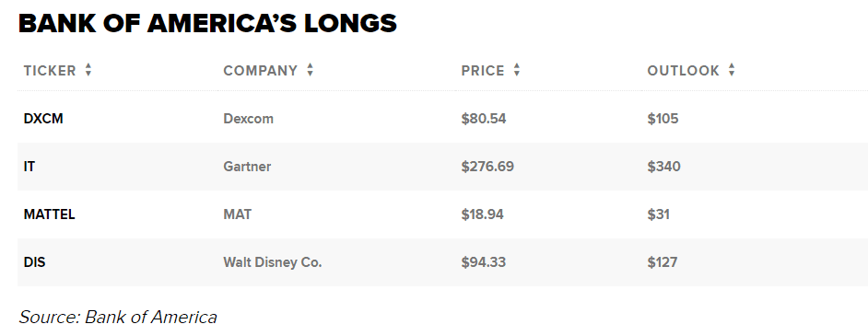
Task: Select the MATTEL ticker cell
Action: pyautogui.click(x=49, y=214)
